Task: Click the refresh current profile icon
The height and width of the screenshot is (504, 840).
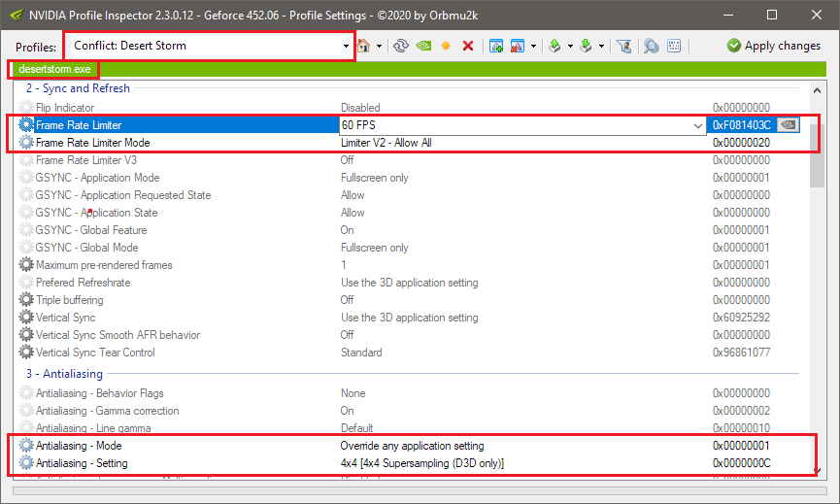Action: (x=401, y=46)
